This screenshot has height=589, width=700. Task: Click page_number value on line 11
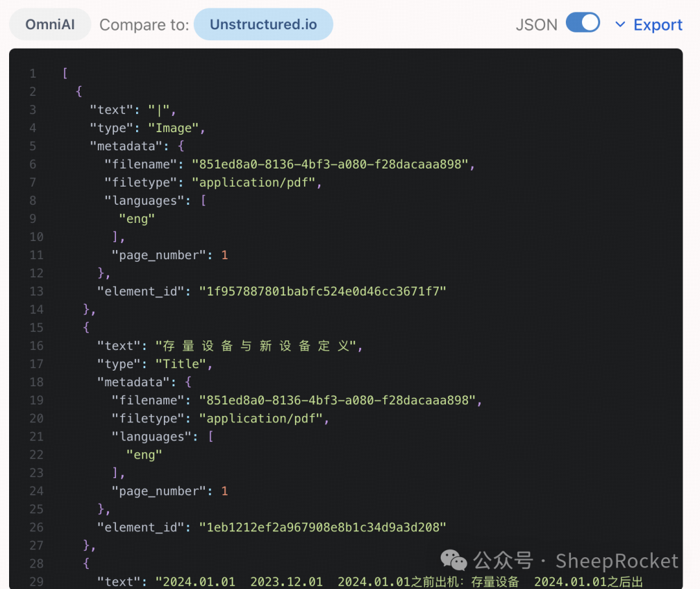[x=224, y=255]
